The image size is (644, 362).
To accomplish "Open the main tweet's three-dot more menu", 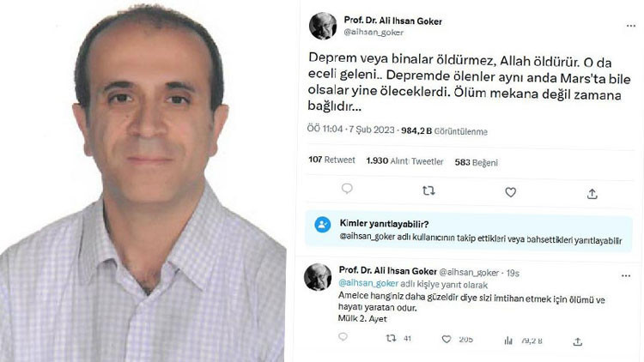I will click(631, 26).
